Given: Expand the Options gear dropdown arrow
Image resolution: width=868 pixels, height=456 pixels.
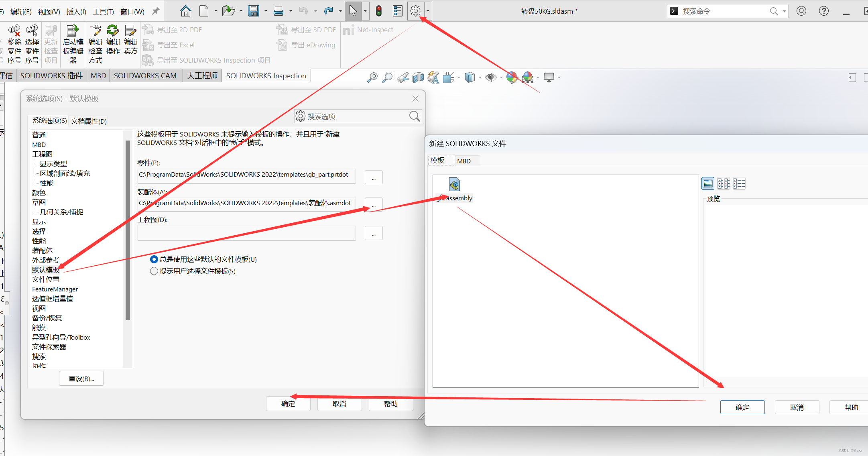Looking at the screenshot, I should tap(428, 11).
